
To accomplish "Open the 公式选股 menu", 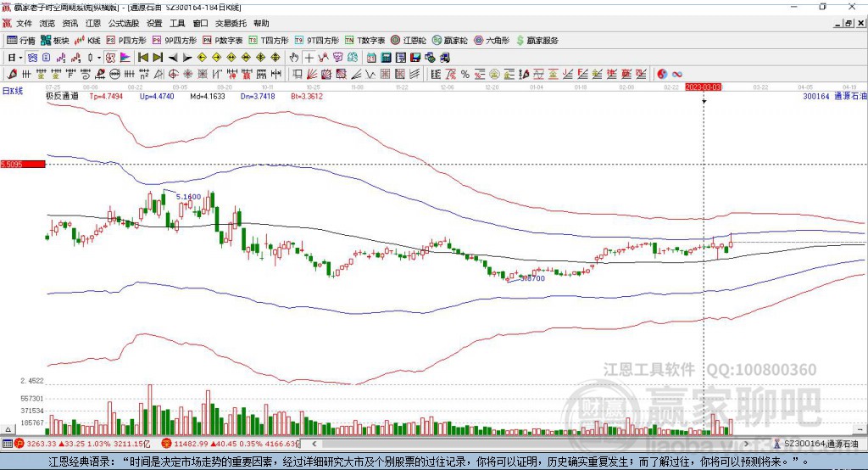I will [x=124, y=23].
